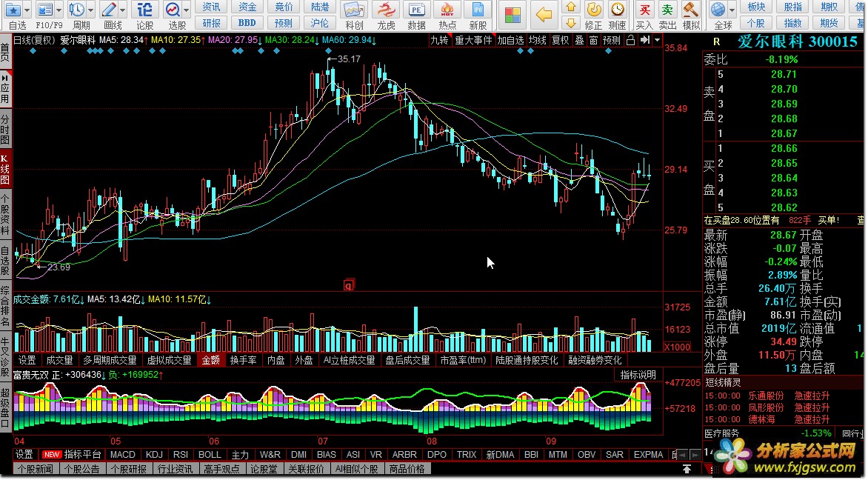This screenshot has width=868, height=480.
Task: Expand the F10/F9 dropdown arrow
Action: [59, 10]
